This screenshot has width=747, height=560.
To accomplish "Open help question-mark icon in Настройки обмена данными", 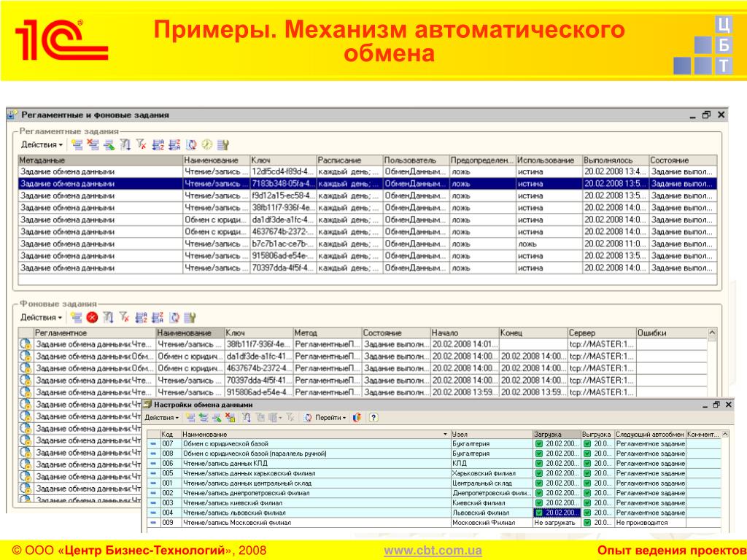I will tap(373, 418).
